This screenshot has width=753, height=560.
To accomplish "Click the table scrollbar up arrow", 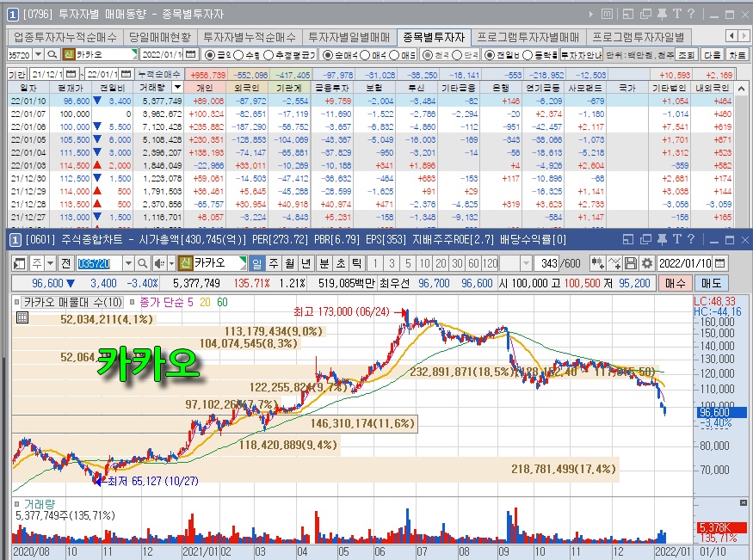I will [741, 89].
